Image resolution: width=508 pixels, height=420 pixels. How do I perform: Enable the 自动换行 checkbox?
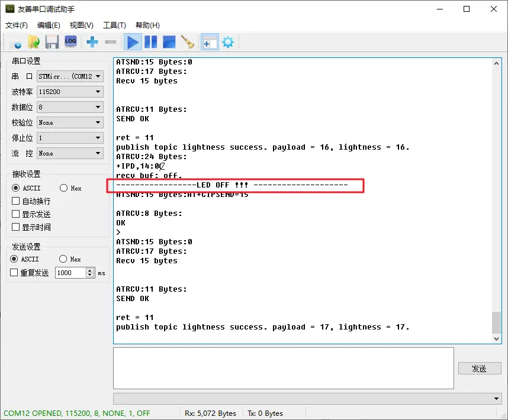click(x=15, y=201)
